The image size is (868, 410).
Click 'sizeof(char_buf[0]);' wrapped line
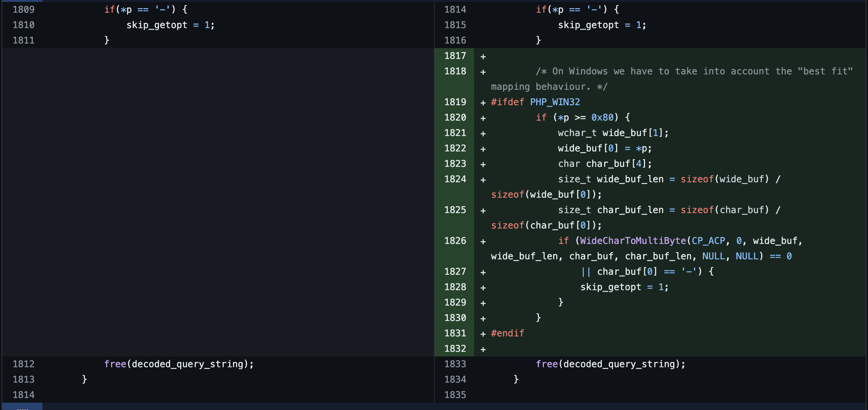point(546,225)
